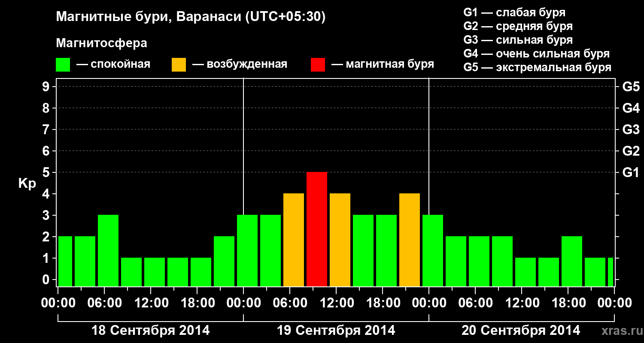Click the 'Магнитосфера' heading

tap(101, 43)
